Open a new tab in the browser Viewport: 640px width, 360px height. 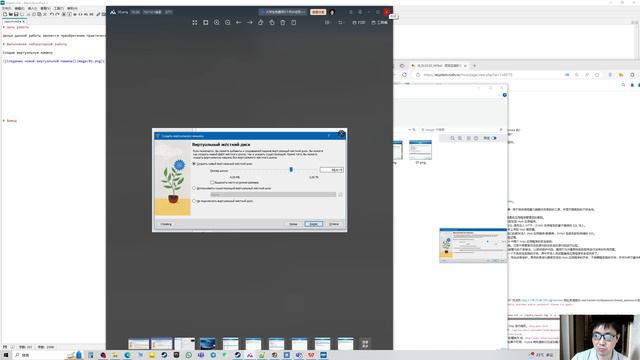point(475,66)
